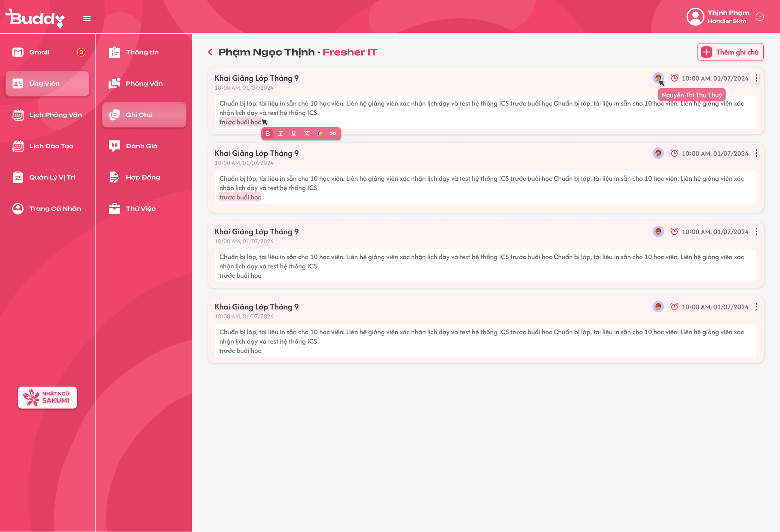
Task: Click the hamburger menu icon
Action: coord(87,19)
